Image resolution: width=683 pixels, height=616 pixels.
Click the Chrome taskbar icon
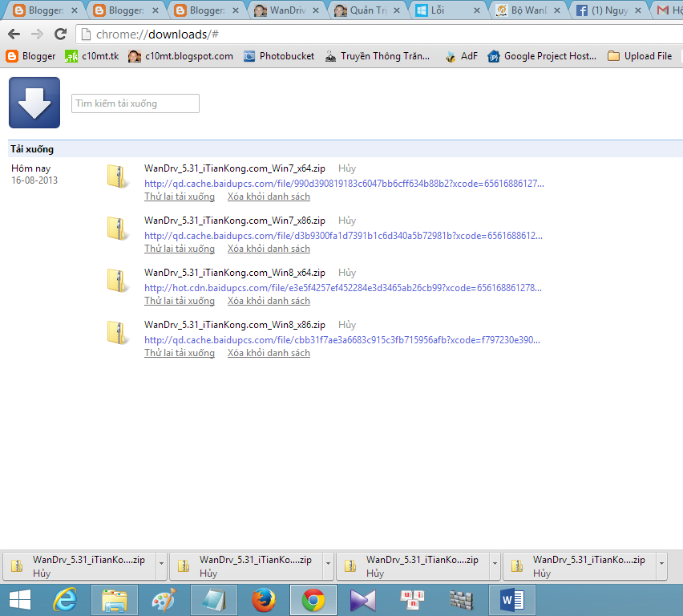click(x=313, y=600)
